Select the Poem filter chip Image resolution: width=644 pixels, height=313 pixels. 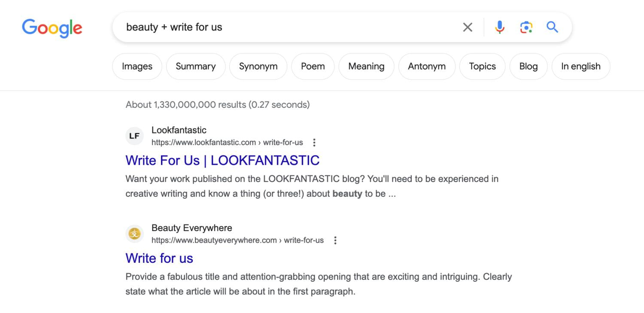[313, 67]
